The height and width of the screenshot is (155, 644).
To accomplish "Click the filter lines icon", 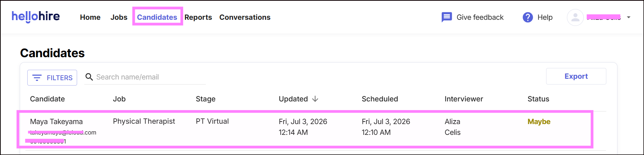I will [x=37, y=78].
